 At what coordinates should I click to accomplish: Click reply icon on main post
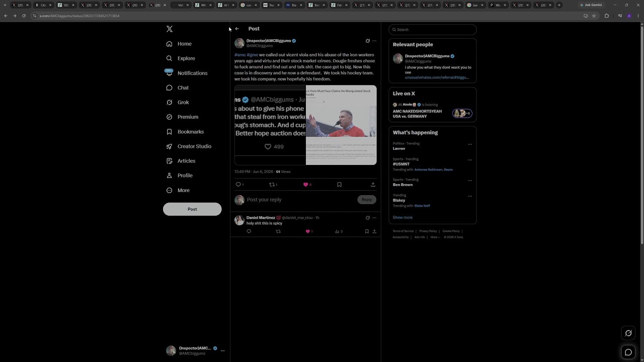[x=239, y=185]
